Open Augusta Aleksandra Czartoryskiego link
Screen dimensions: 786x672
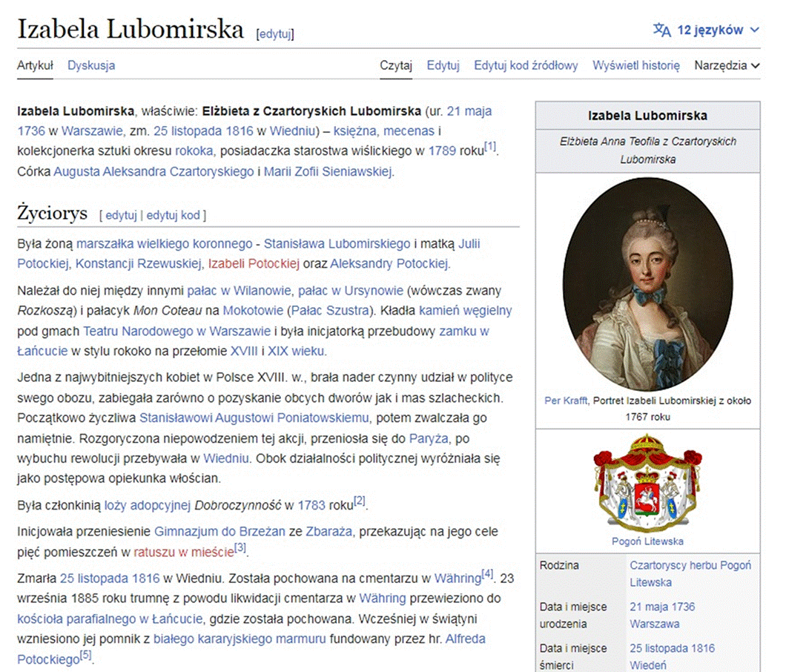pyautogui.click(x=154, y=171)
